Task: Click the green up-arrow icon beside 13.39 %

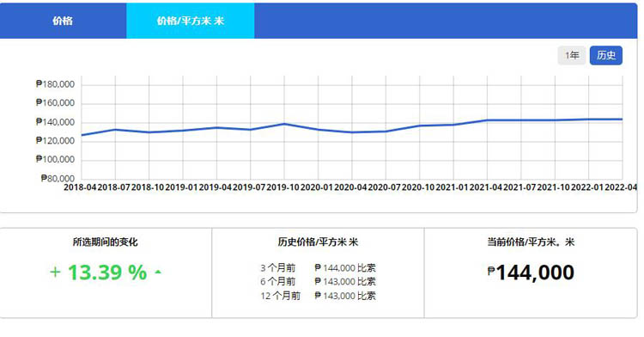Action: point(158,272)
